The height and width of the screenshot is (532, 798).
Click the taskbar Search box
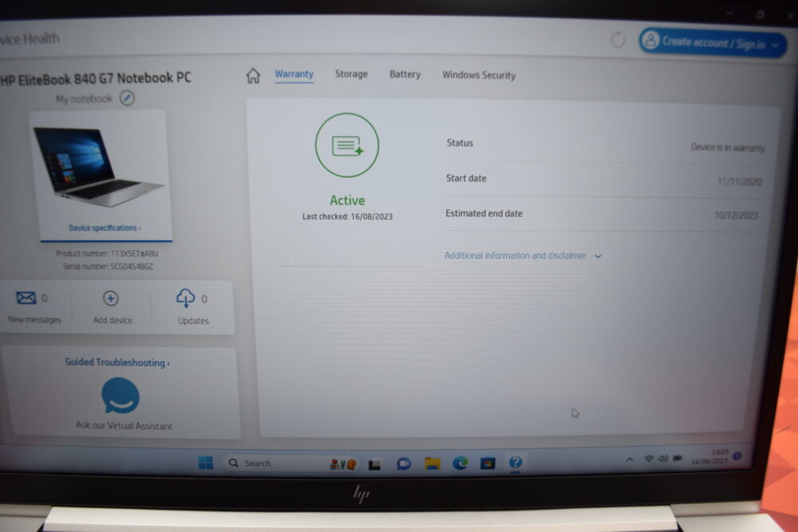pyautogui.click(x=291, y=463)
